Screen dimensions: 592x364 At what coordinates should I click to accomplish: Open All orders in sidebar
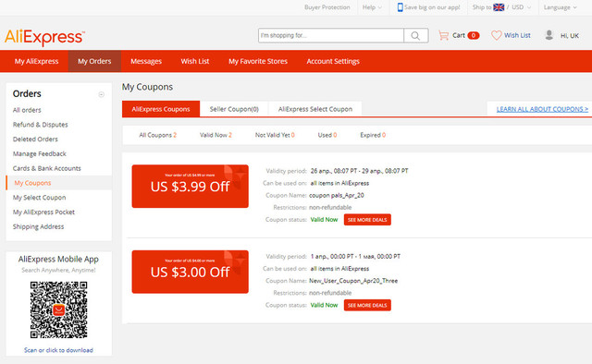(x=27, y=110)
